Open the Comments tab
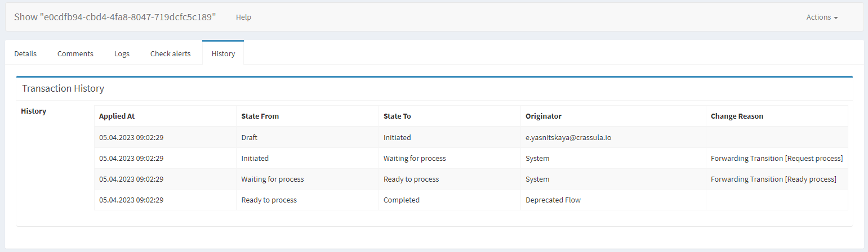The height and width of the screenshot is (252, 868). [75, 54]
